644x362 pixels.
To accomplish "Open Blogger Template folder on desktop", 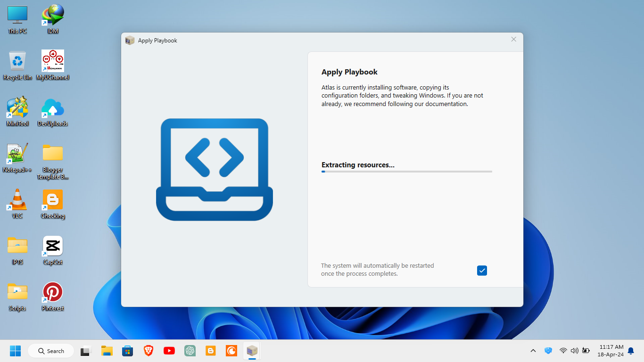I will (53, 162).
